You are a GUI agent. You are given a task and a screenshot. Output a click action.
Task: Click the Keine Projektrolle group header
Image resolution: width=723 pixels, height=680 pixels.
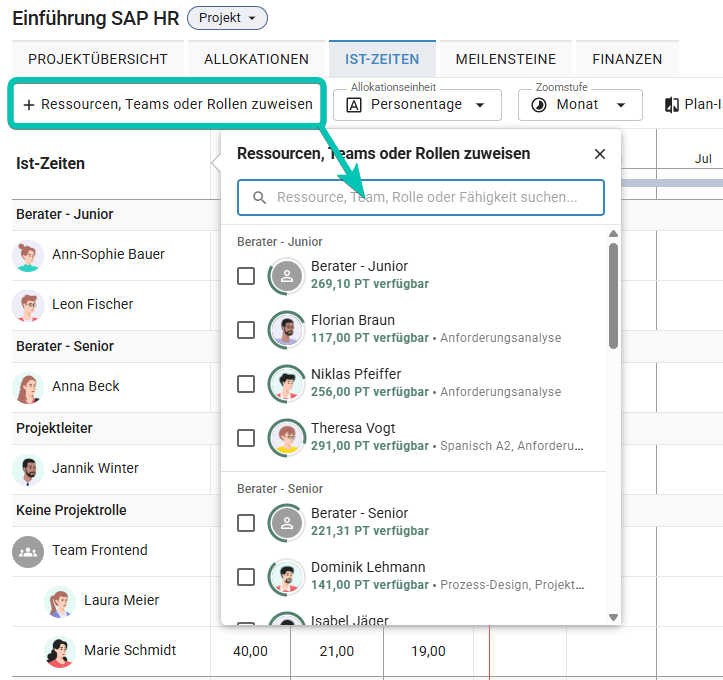tap(116, 511)
